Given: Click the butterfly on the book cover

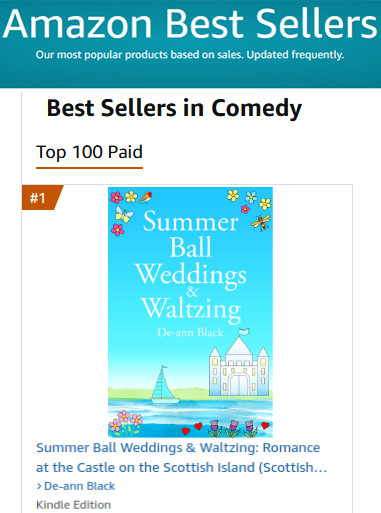Looking at the screenshot, I should tap(124, 214).
